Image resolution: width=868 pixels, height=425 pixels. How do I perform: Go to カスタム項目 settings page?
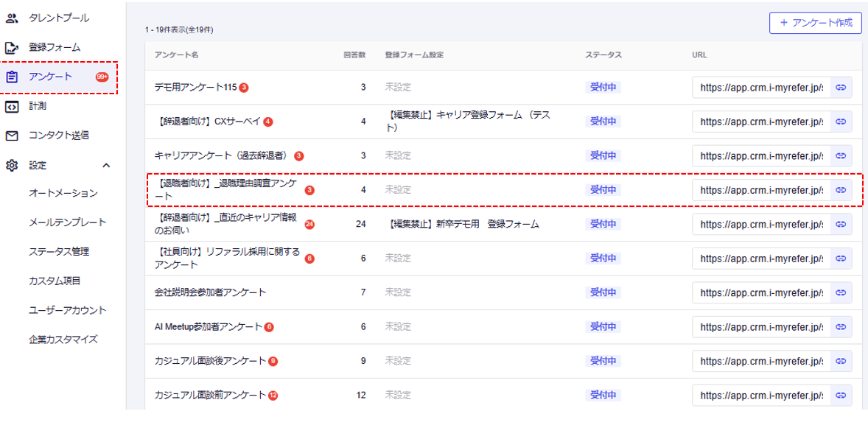pyautogui.click(x=55, y=281)
